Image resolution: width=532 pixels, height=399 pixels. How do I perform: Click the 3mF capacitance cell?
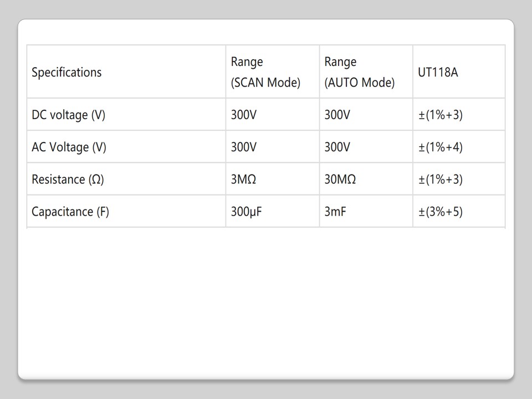[335, 211]
